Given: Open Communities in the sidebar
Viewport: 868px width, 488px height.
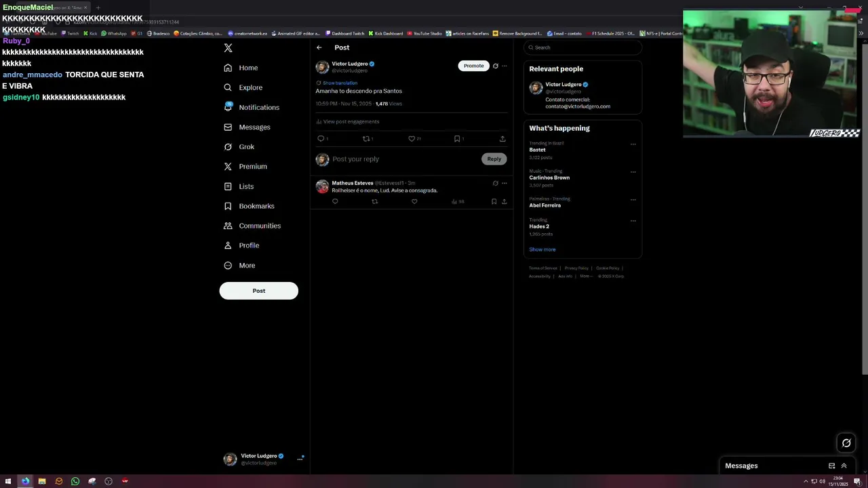Looking at the screenshot, I should click(252, 226).
